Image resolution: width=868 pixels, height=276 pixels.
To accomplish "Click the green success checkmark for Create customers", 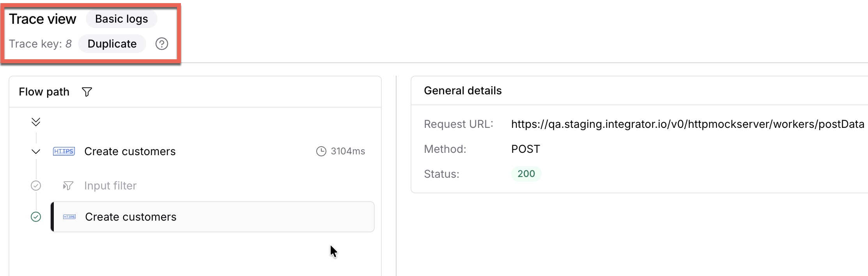I will point(36,217).
